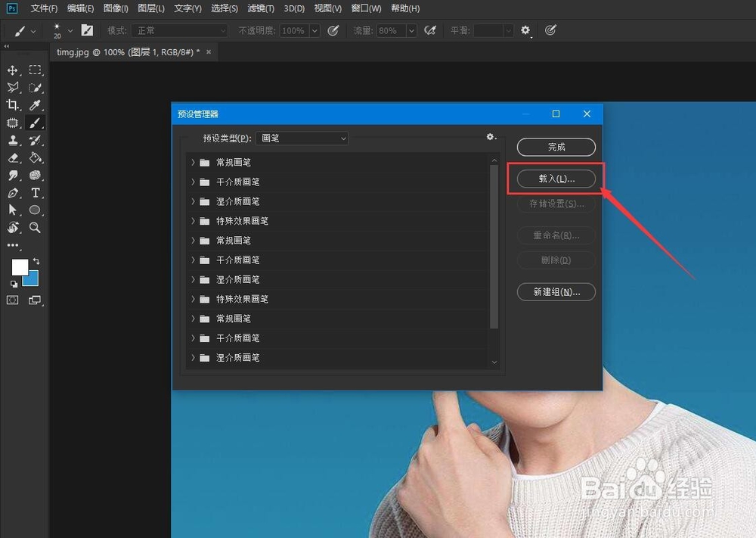Toggle the Brush Settings panel icon
Image resolution: width=756 pixels, height=538 pixels.
coord(87,30)
